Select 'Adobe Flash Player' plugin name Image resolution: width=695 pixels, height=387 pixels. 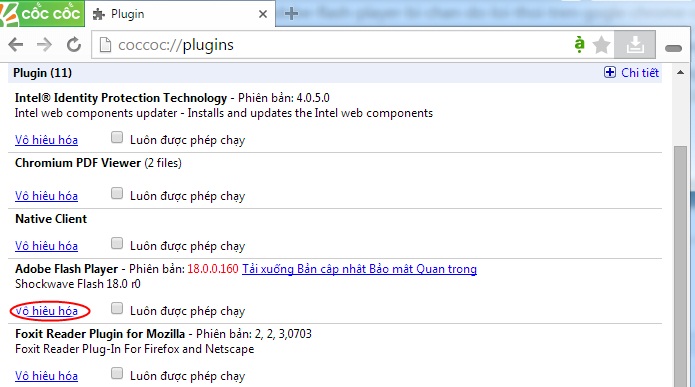click(66, 269)
